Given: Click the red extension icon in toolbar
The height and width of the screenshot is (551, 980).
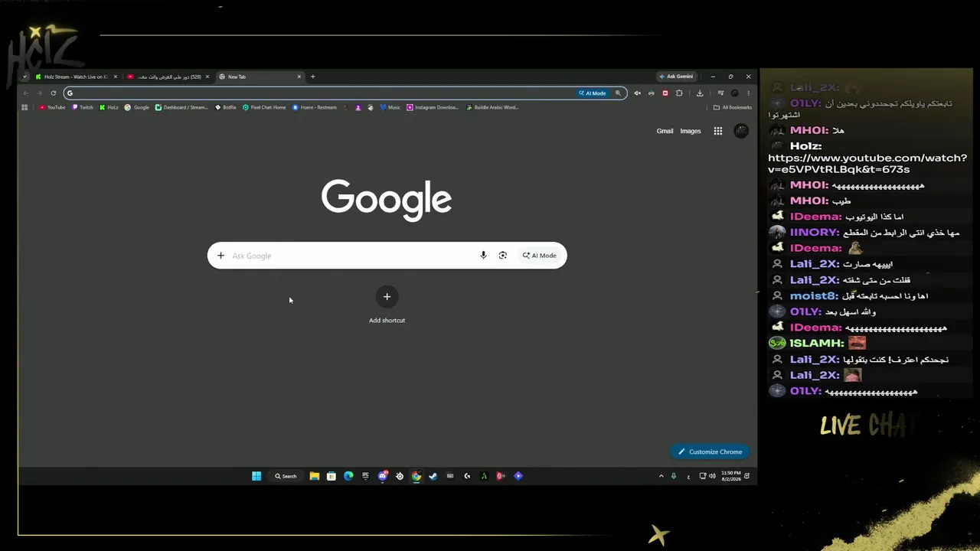Looking at the screenshot, I should click(x=665, y=93).
